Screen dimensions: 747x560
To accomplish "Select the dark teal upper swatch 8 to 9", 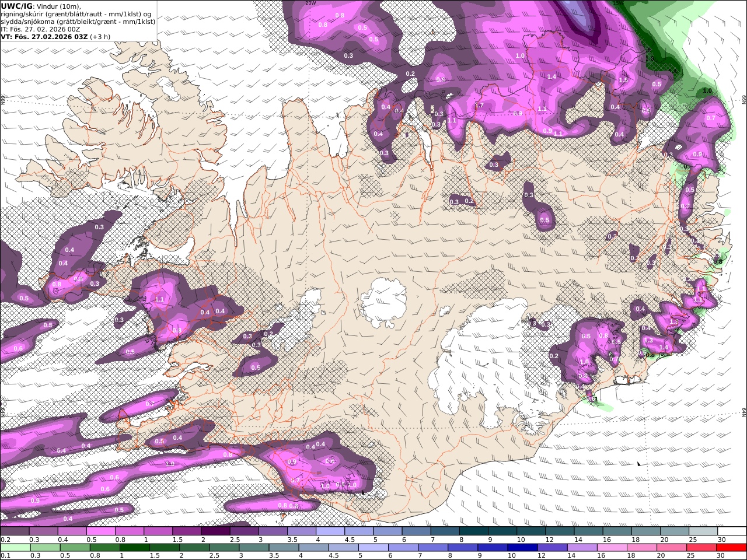I will click(474, 531).
